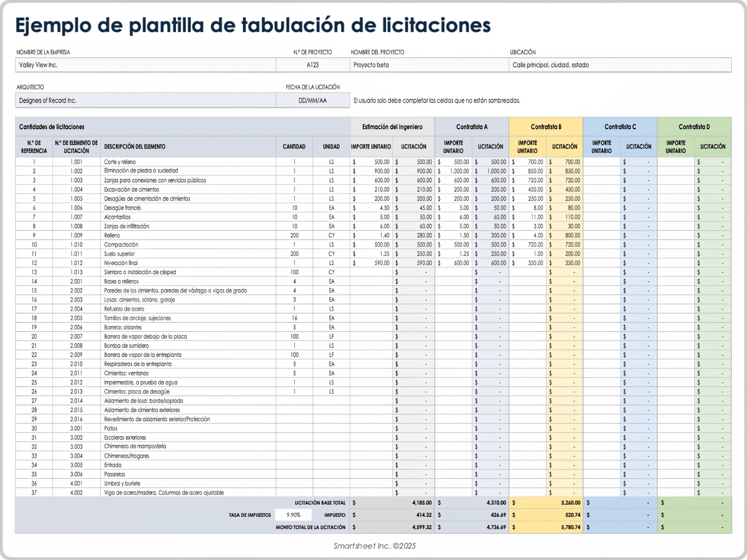Click bid item number 1.009
Viewport: 747px width, 560px height.
pos(76,235)
